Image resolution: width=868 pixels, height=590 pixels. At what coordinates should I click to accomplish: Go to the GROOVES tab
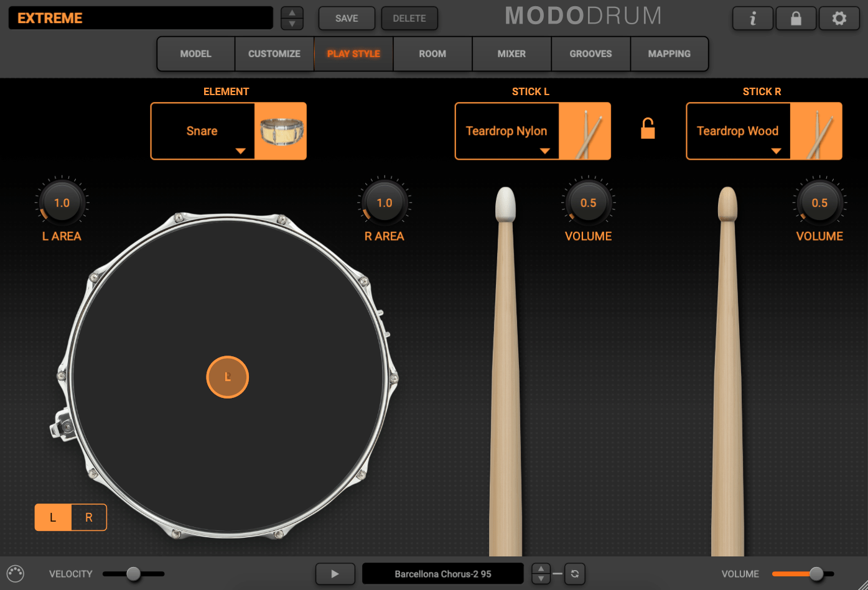[590, 54]
